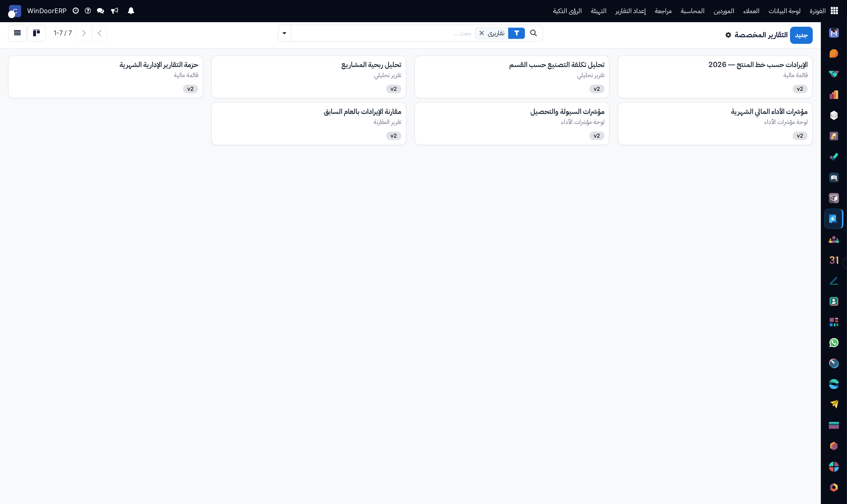
Task: Open the white cube app icon
Action: pos(834,115)
